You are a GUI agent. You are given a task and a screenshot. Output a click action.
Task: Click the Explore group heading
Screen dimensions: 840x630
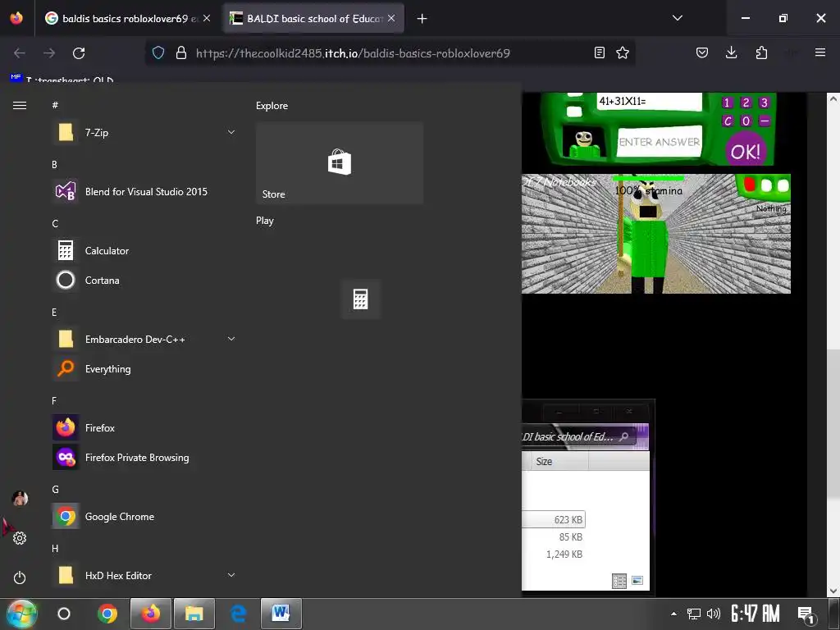pos(272,106)
